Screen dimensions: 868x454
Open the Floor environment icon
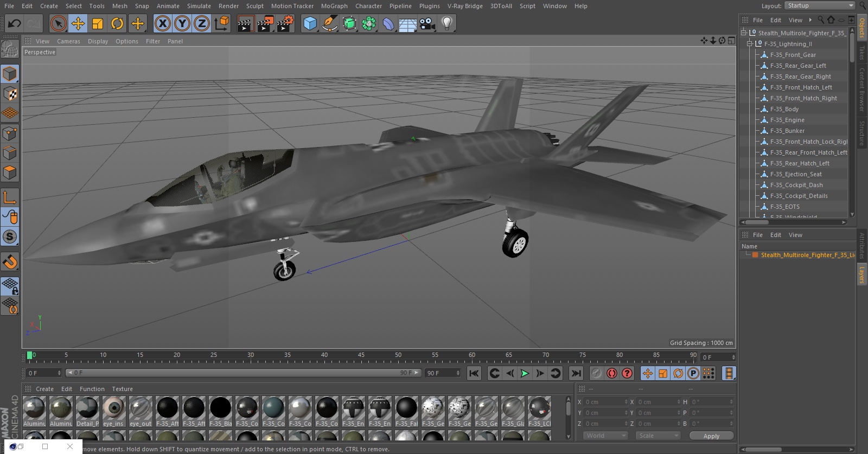pos(408,23)
